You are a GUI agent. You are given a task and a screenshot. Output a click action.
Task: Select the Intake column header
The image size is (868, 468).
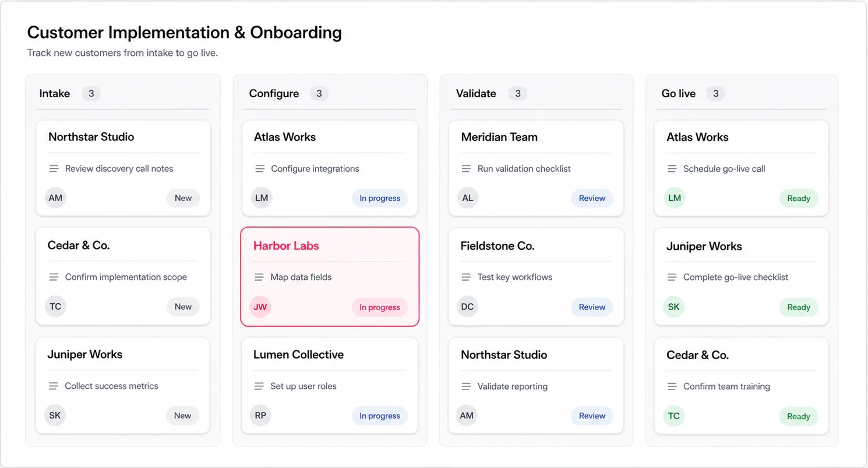point(55,94)
